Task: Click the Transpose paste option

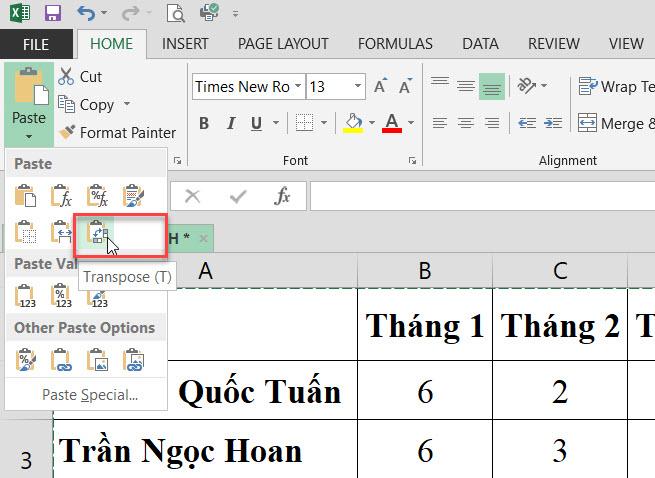Action: (96, 233)
